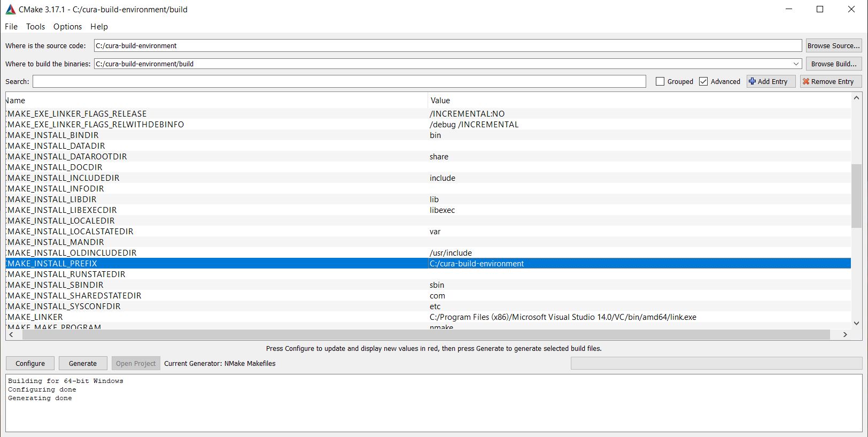Click the scroll down arrow of the table
The width and height of the screenshot is (868, 437).
click(856, 323)
